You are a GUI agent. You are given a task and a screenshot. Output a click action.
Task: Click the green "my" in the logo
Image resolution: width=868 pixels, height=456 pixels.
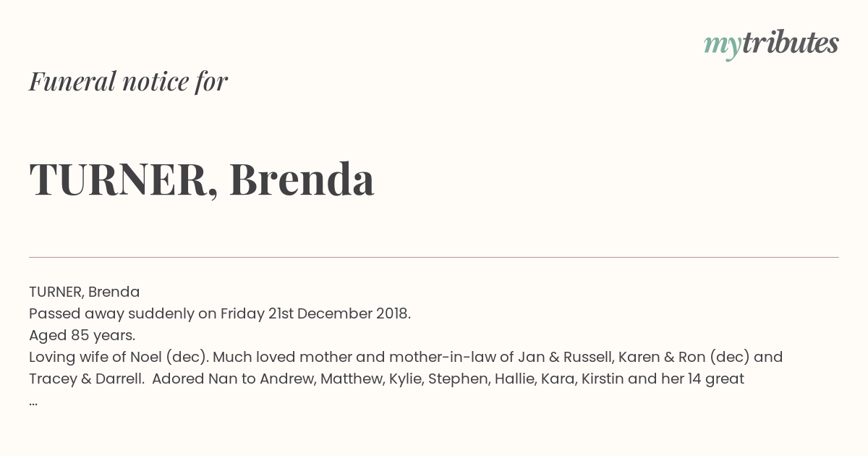722,45
